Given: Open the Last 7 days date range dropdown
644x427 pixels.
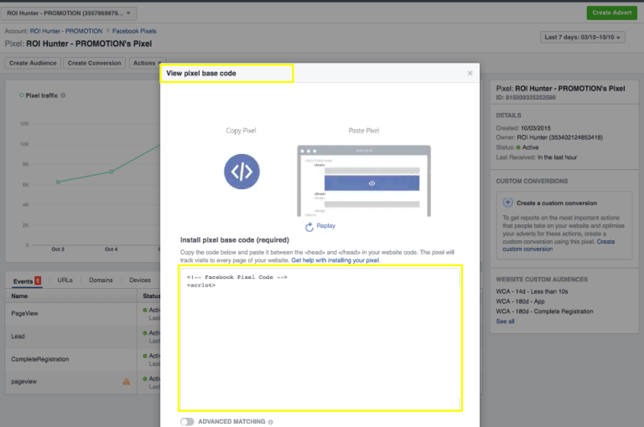Looking at the screenshot, I should 582,37.
